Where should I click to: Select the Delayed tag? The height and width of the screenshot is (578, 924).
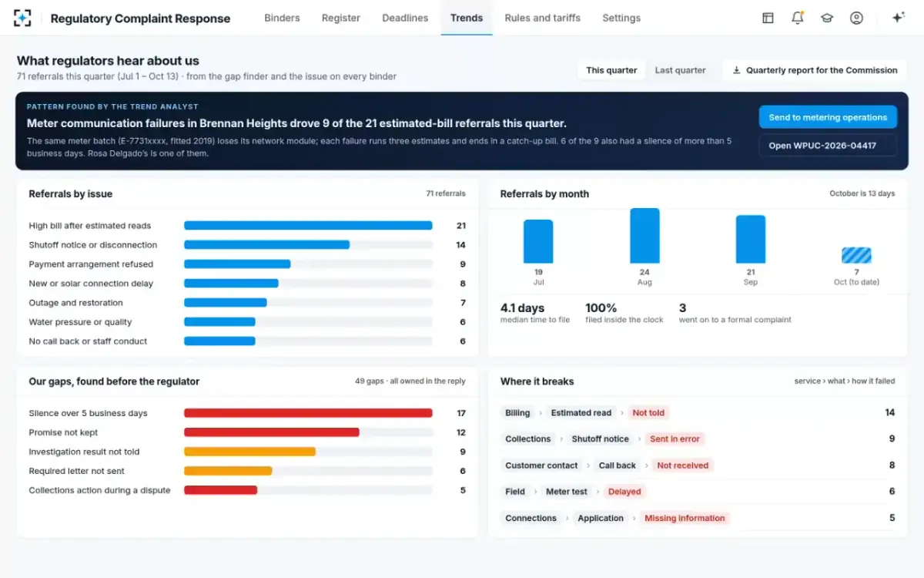point(624,492)
